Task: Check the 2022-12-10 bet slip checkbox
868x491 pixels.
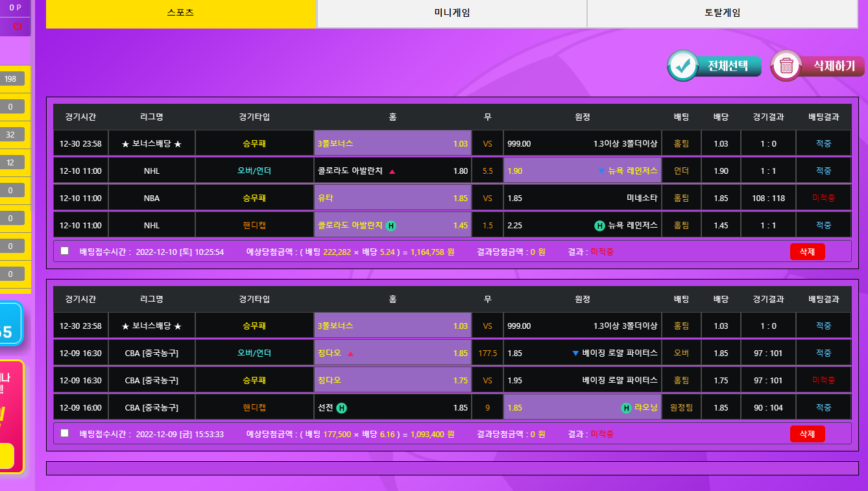Action: click(64, 251)
